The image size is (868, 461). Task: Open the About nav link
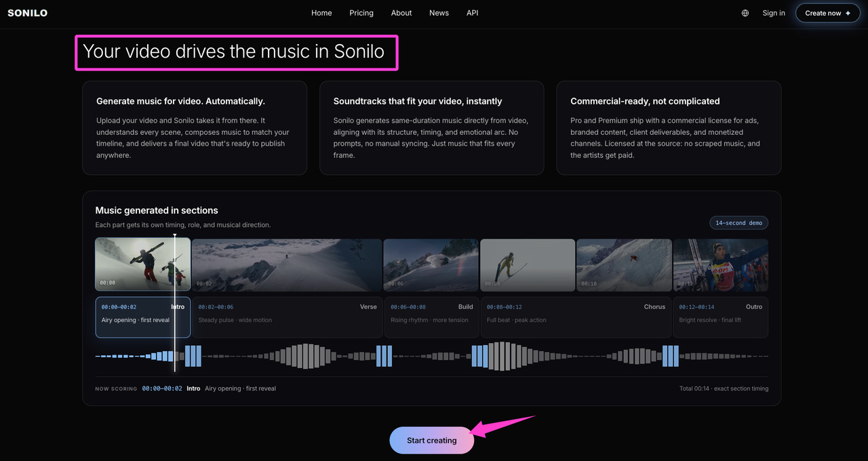point(401,13)
